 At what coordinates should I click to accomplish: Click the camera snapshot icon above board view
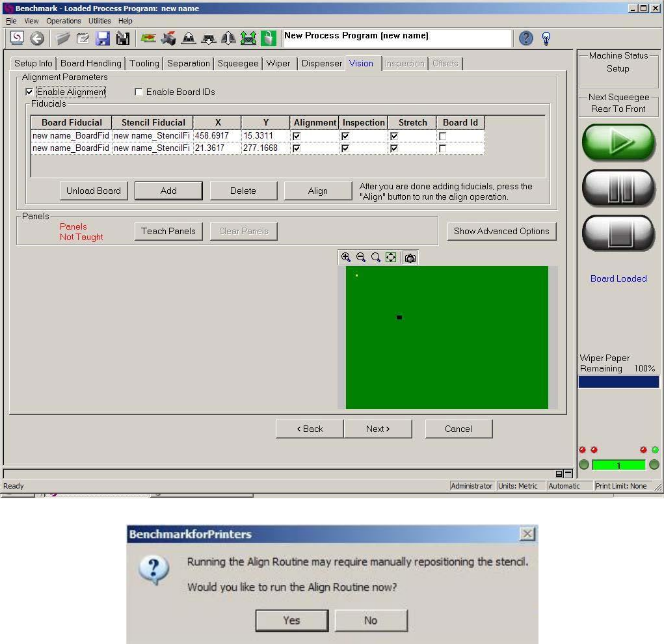pyautogui.click(x=410, y=258)
